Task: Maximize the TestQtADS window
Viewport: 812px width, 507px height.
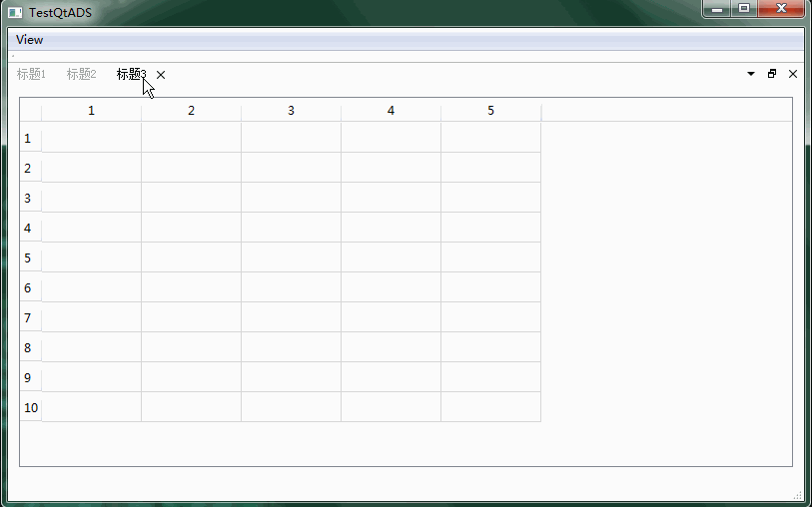Action: tap(744, 9)
